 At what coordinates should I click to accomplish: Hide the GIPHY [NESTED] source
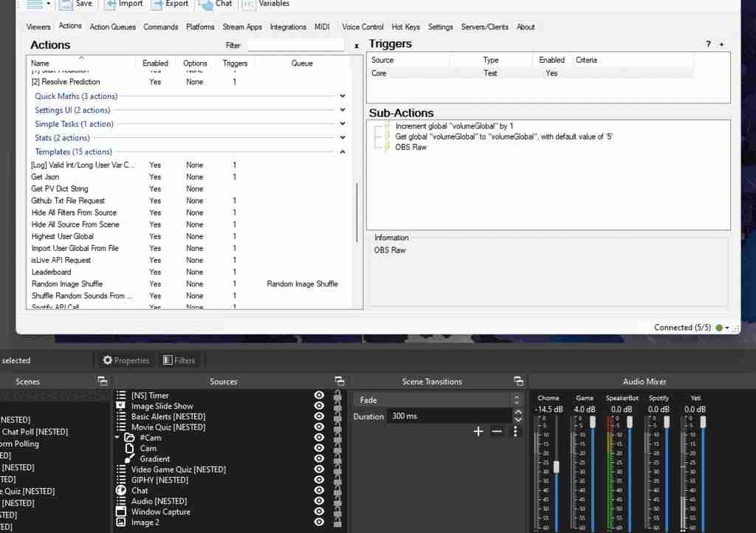point(319,480)
